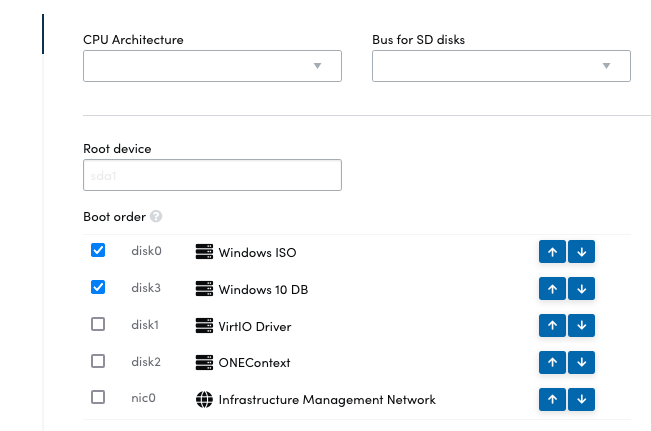Click the Root device input field

coord(212,175)
